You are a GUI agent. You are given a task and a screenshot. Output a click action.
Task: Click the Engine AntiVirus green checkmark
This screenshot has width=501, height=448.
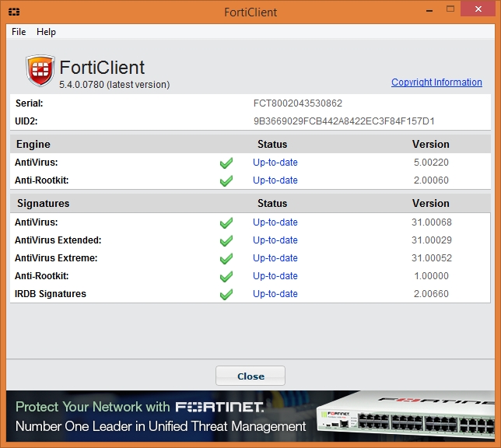click(x=226, y=163)
